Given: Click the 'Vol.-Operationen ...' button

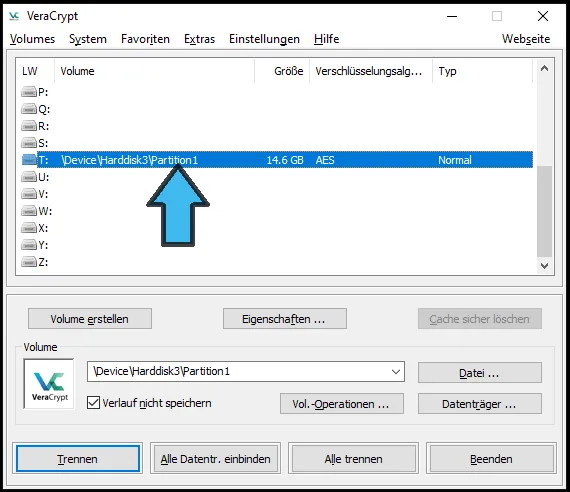Looking at the screenshot, I should tap(342, 404).
